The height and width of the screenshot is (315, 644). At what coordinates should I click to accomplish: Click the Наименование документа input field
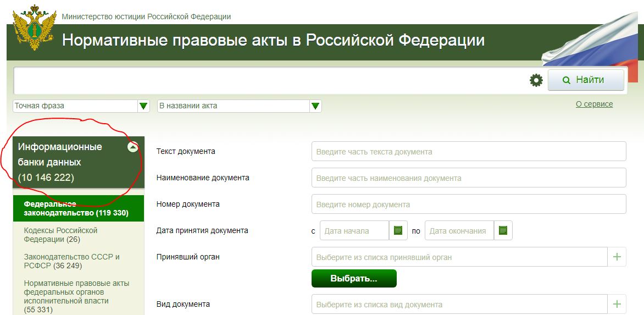click(469, 178)
